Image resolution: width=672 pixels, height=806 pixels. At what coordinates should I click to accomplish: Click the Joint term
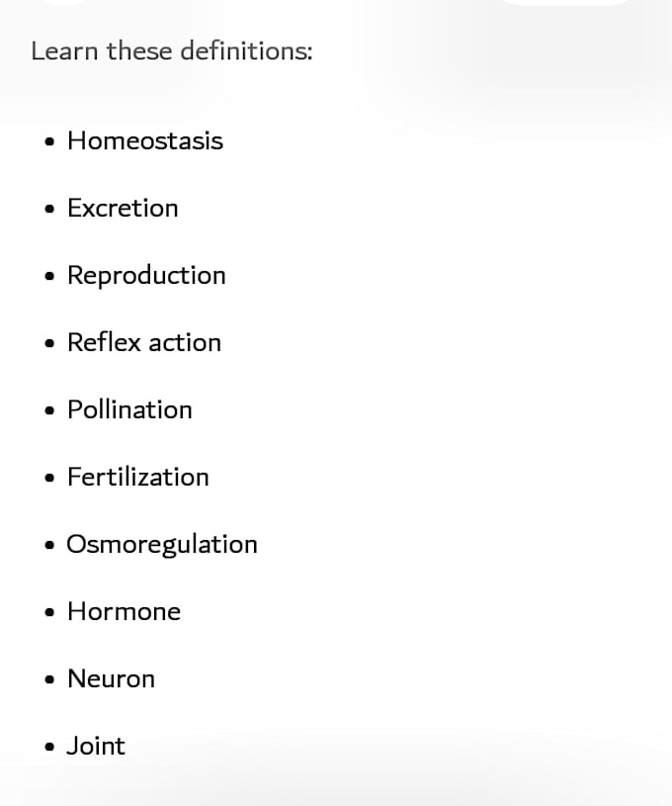coord(96,746)
